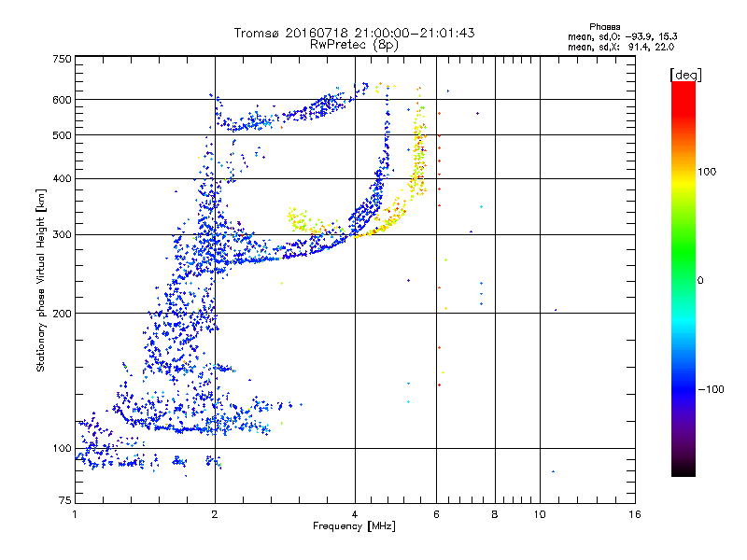Click the frequency axis tick label '6'
This screenshot has height=560, width=747.
click(x=436, y=514)
